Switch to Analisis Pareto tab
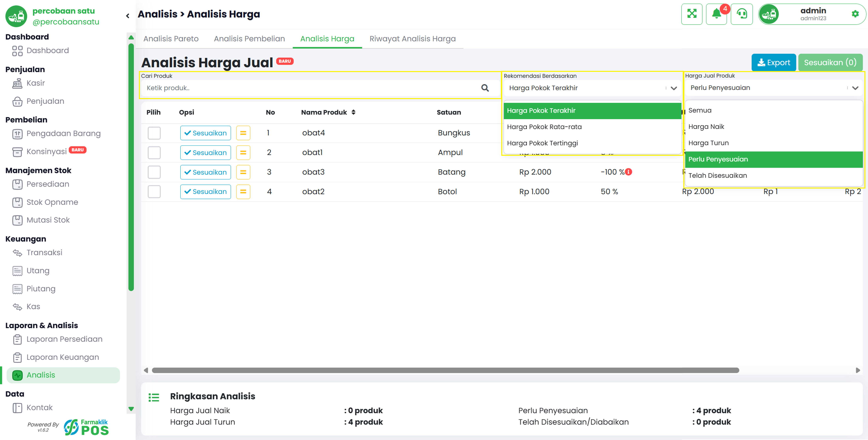Viewport: 868px width, 440px height. click(171, 39)
